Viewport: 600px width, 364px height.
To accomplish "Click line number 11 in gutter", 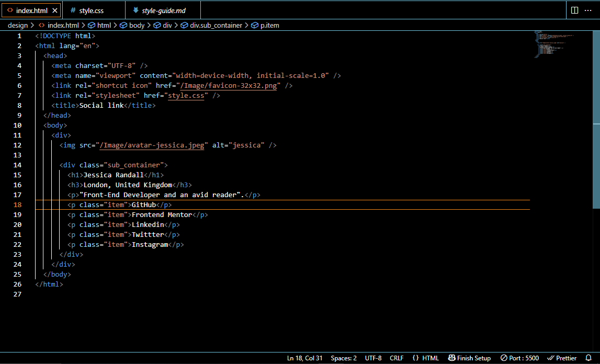I will (x=17, y=135).
